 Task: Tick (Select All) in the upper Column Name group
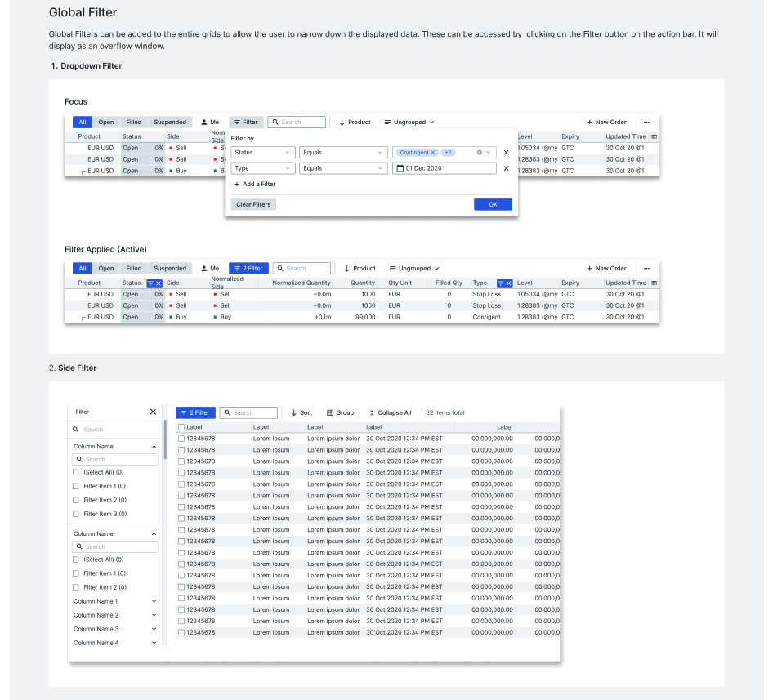76,473
